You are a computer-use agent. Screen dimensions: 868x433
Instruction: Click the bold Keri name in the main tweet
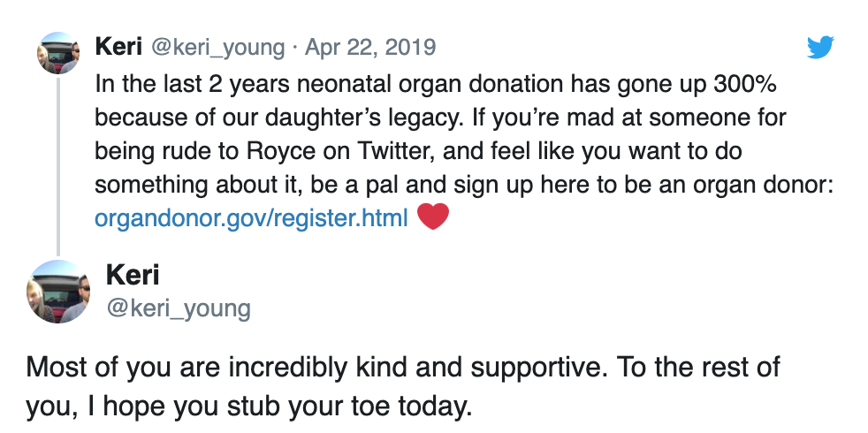pos(133,275)
